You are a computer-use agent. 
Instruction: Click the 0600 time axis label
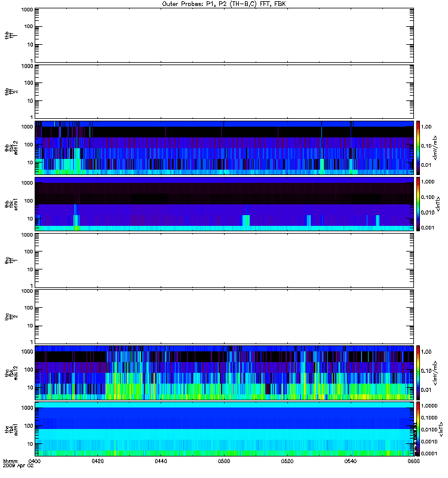pyautogui.click(x=413, y=461)
